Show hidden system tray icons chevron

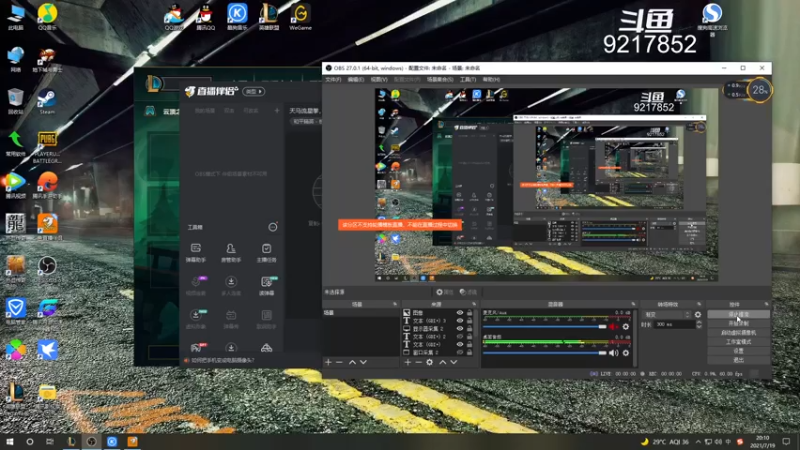point(698,442)
